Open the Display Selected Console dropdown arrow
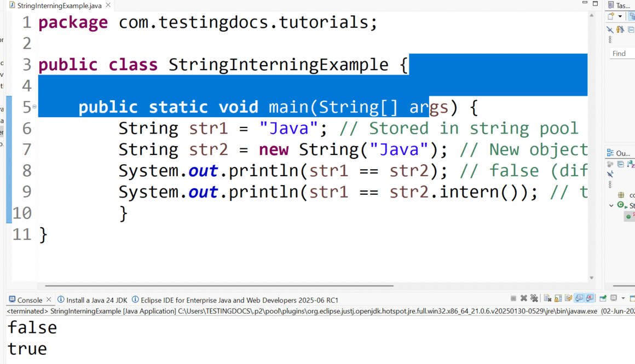This screenshot has width=635, height=364. [x=623, y=299]
